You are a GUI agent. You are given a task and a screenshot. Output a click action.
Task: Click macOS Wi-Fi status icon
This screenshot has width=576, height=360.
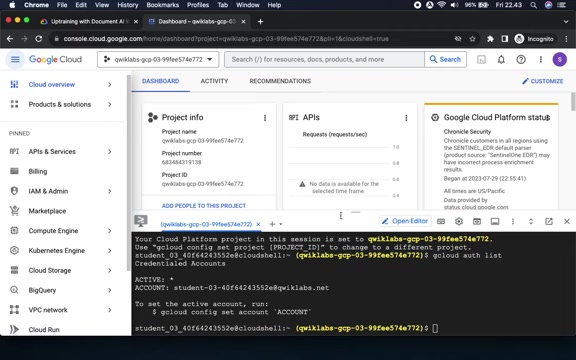coord(442,5)
